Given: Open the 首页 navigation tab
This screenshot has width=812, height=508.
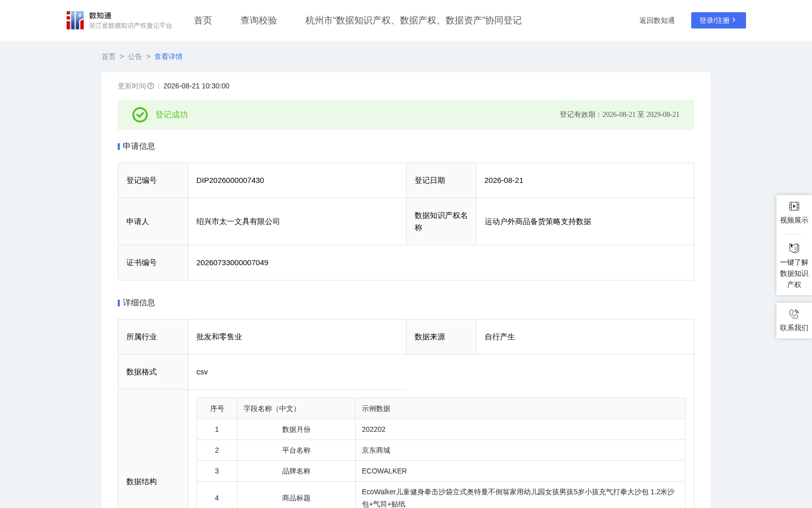Looking at the screenshot, I should (x=203, y=20).
